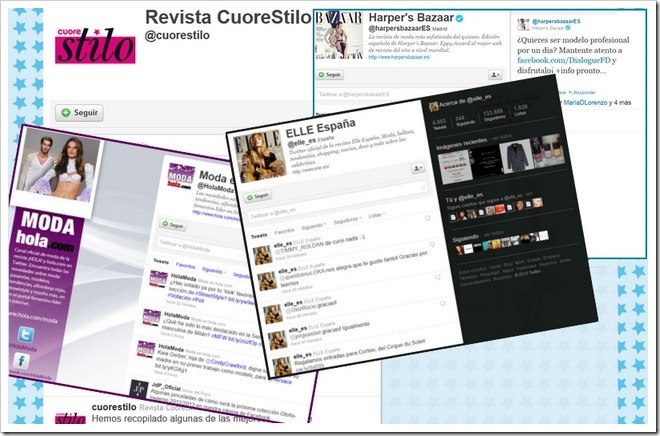
Task: Click 344 Siguiendo count in ELLE sidebar
Action: [x=465, y=120]
